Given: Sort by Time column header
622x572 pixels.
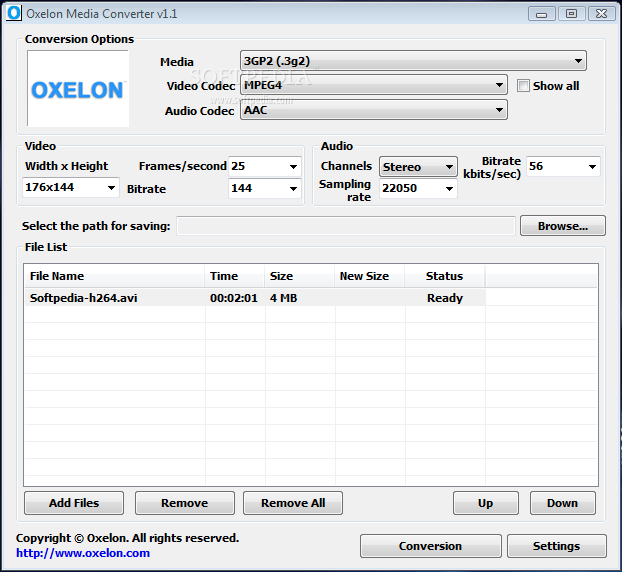Looking at the screenshot, I should point(235,276).
